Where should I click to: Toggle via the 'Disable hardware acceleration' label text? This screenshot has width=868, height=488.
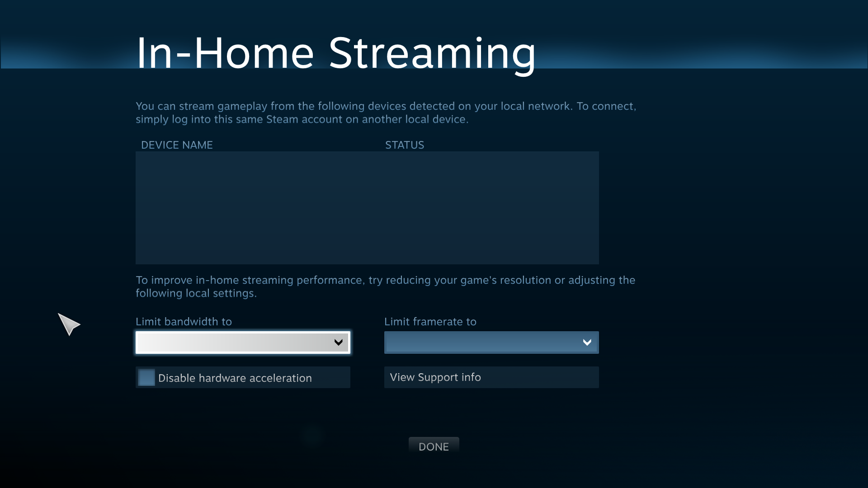click(x=235, y=378)
